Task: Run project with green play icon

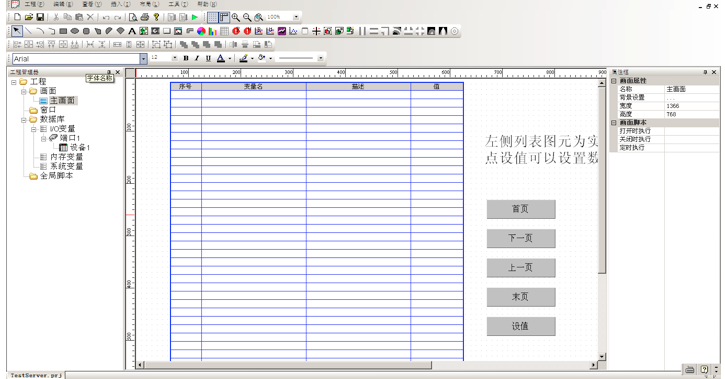Action: 195,17
